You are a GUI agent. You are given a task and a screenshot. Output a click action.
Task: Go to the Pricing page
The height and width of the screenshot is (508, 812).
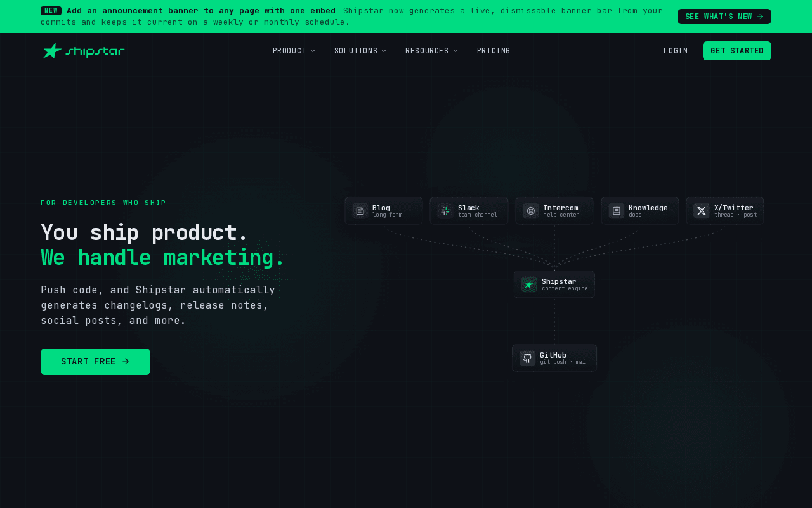point(494,51)
